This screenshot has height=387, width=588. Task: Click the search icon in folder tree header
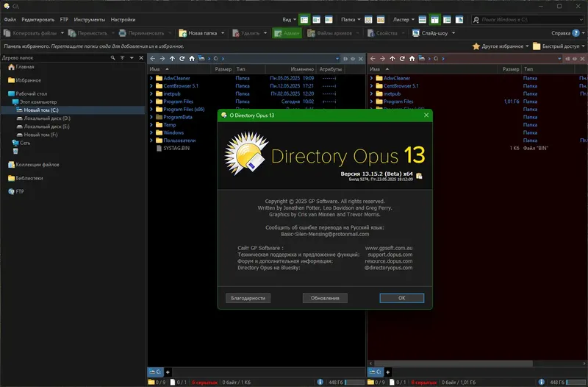(x=113, y=58)
